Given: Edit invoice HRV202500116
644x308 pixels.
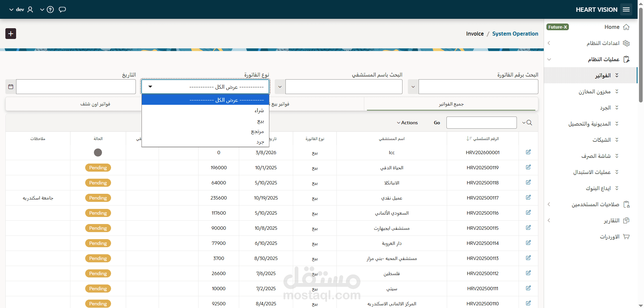Looking at the screenshot, I should (528, 213).
